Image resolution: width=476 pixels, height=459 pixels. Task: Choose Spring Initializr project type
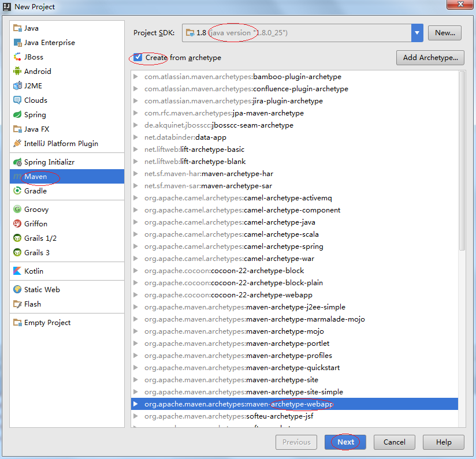pos(67,162)
